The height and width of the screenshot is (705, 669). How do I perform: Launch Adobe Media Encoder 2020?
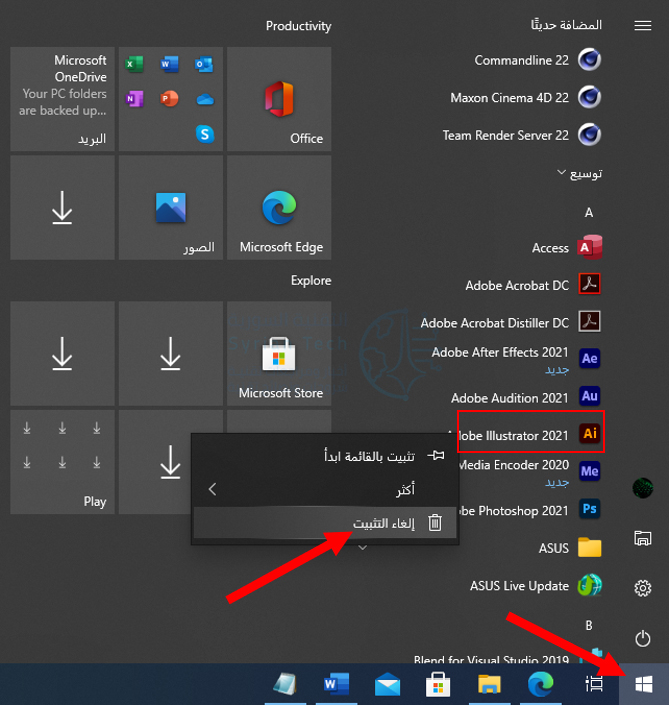530,472
